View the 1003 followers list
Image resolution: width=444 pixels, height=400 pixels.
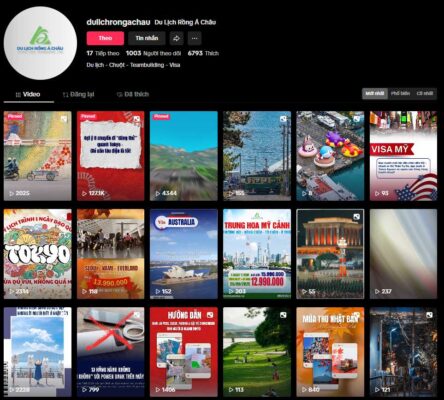pos(153,53)
